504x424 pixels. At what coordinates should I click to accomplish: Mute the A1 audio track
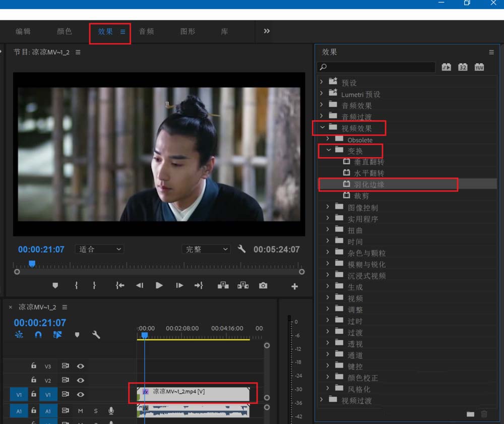(80, 411)
